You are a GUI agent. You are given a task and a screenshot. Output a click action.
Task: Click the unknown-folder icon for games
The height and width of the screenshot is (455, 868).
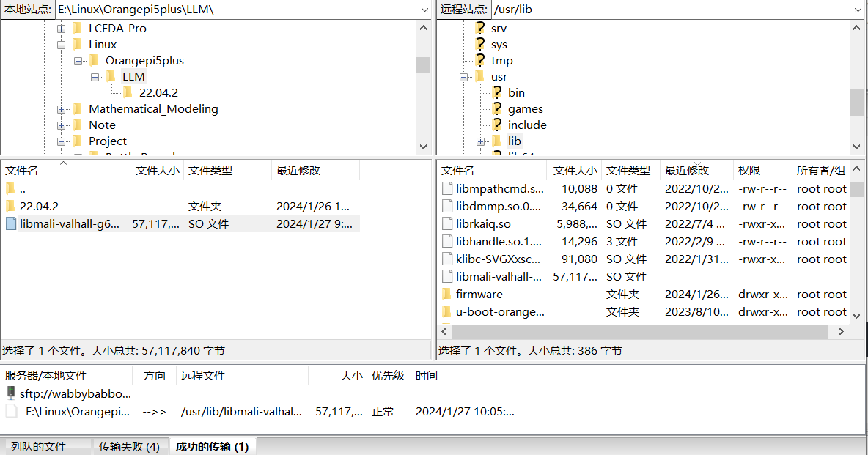[x=497, y=108]
